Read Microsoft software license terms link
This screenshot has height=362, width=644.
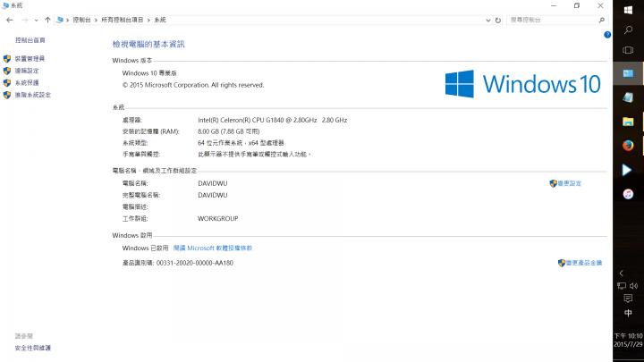(213, 248)
